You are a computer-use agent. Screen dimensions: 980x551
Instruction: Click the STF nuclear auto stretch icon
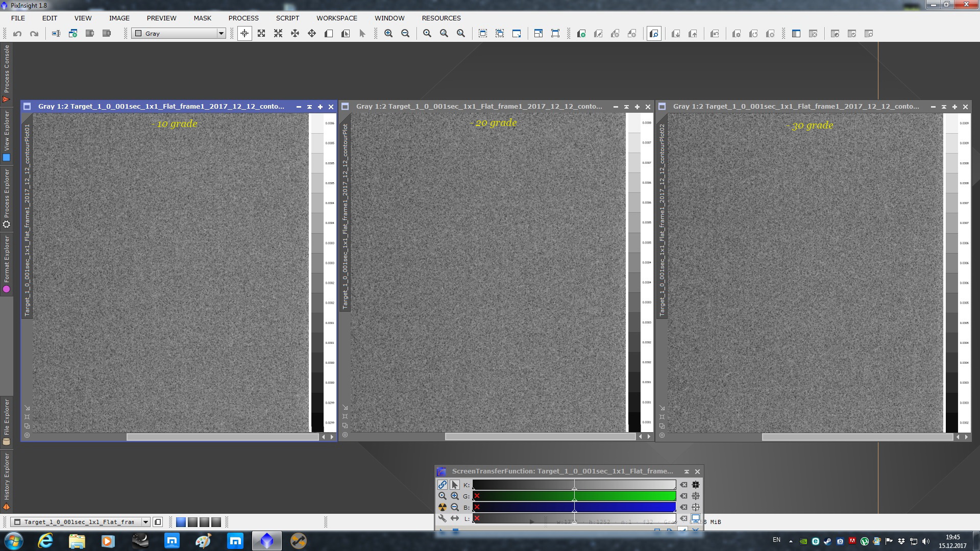[442, 507]
